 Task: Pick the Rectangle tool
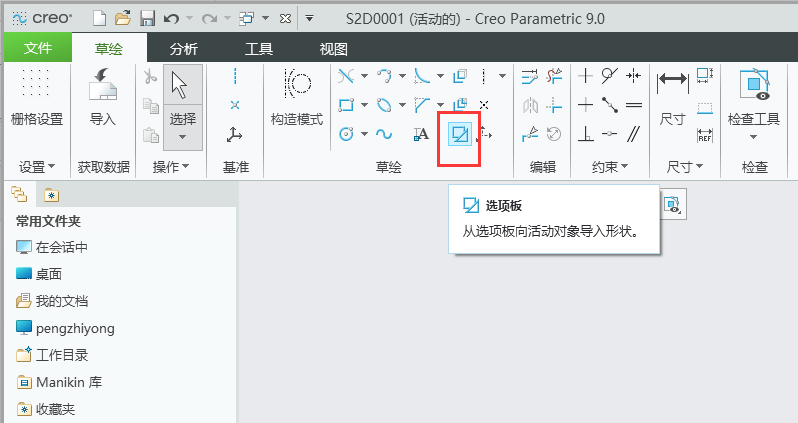tap(346, 105)
